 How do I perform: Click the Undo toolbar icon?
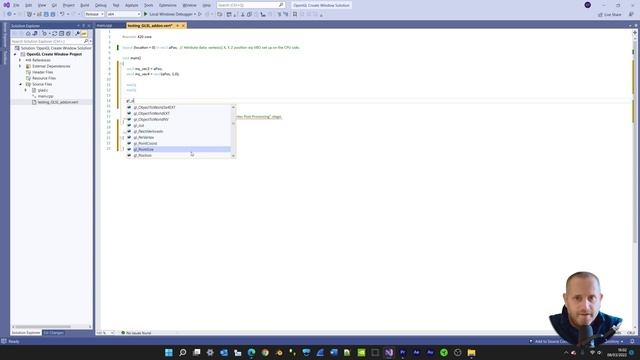62,14
